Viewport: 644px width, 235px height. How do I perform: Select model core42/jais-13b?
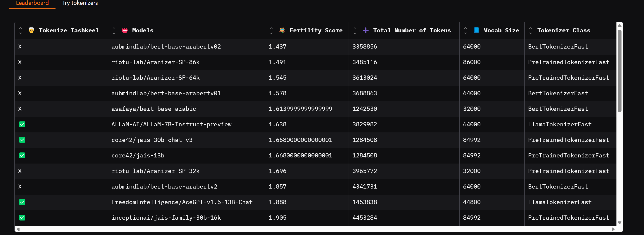click(x=138, y=155)
